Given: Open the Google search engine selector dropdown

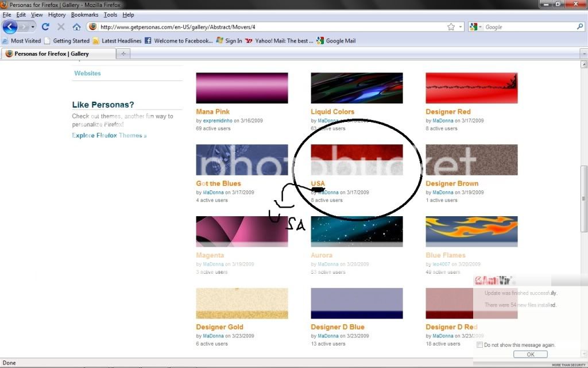Looking at the screenshot, I should point(475,26).
